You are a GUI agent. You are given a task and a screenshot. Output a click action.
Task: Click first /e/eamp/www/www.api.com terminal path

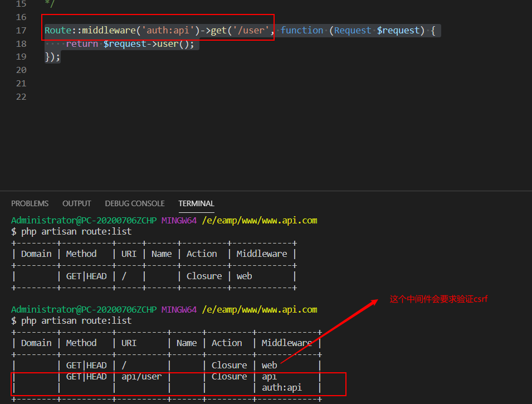coord(260,221)
